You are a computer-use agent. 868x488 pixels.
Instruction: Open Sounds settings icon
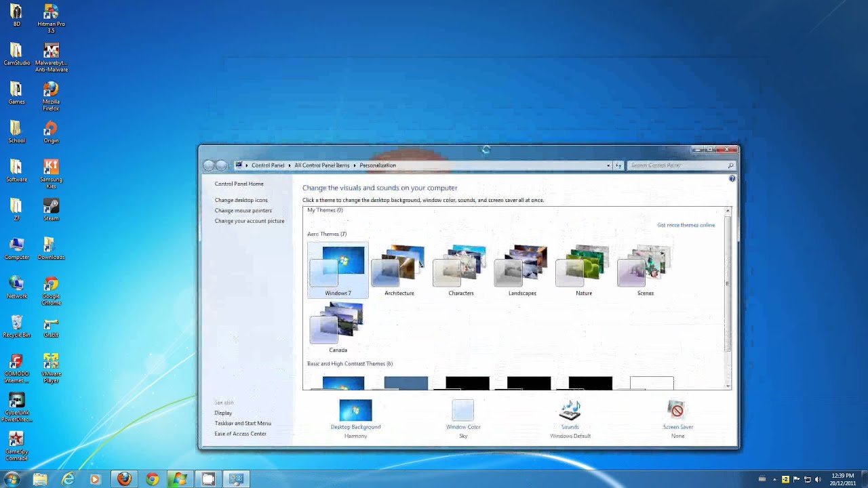[570, 411]
